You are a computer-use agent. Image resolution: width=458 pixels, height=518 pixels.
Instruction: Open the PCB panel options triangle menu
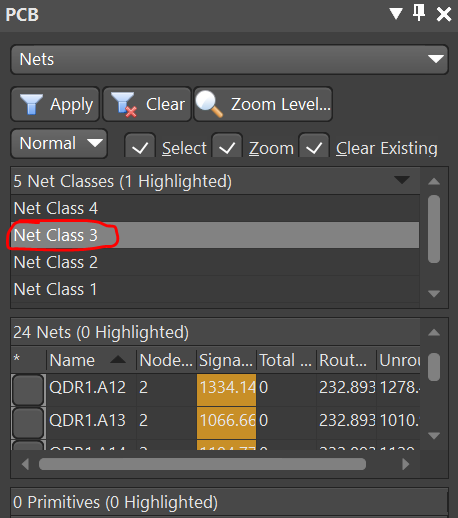[396, 14]
